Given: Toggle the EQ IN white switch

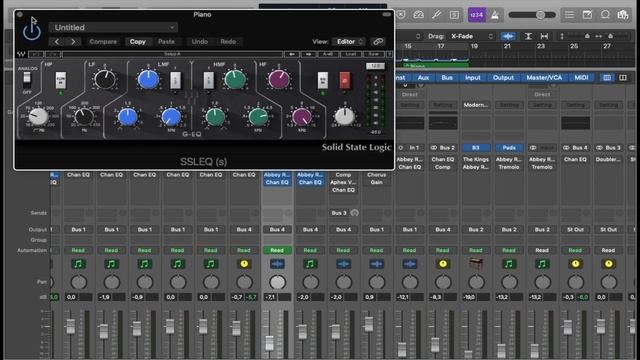Looking at the screenshot, I should pos(322,80).
